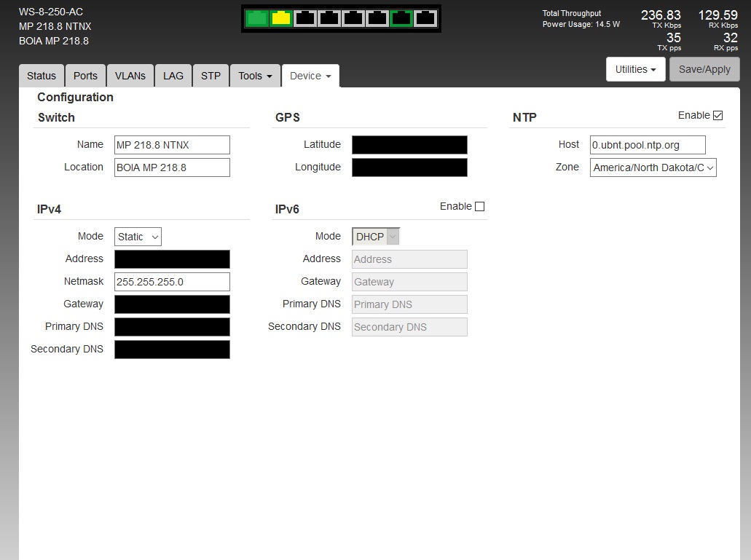This screenshot has width=751, height=560.
Task: Open the IPv4 Mode dropdown set to Static
Action: (x=138, y=237)
